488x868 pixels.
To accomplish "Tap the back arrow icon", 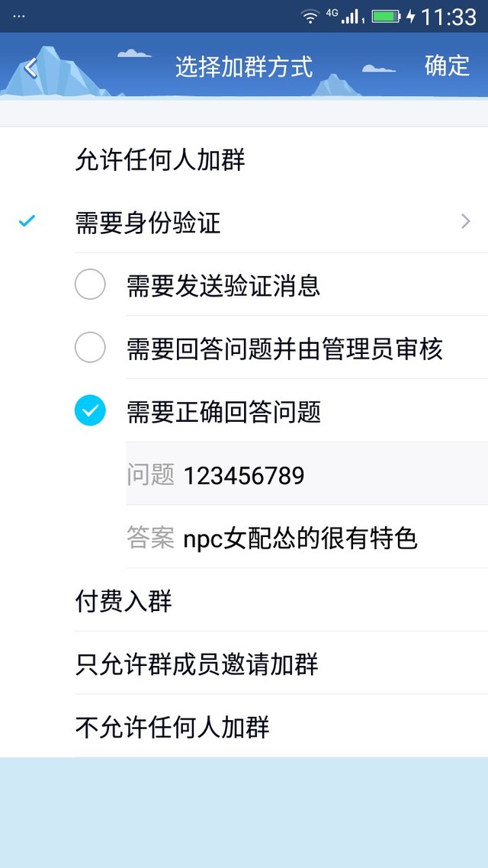I will pyautogui.click(x=30, y=68).
